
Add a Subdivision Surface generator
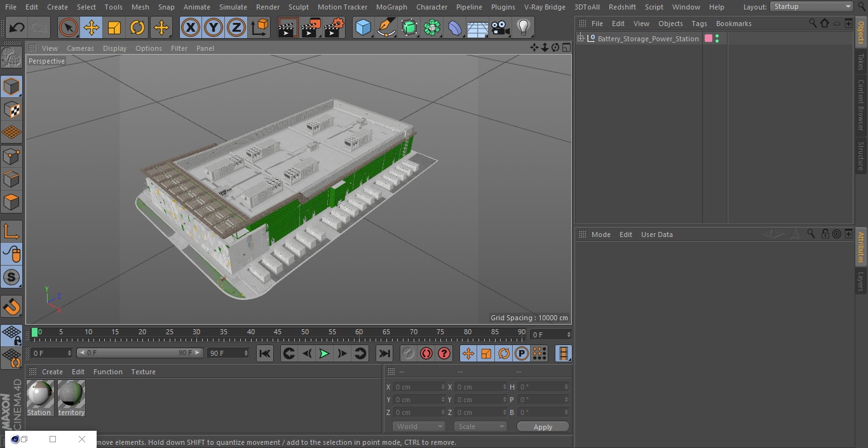tap(409, 28)
